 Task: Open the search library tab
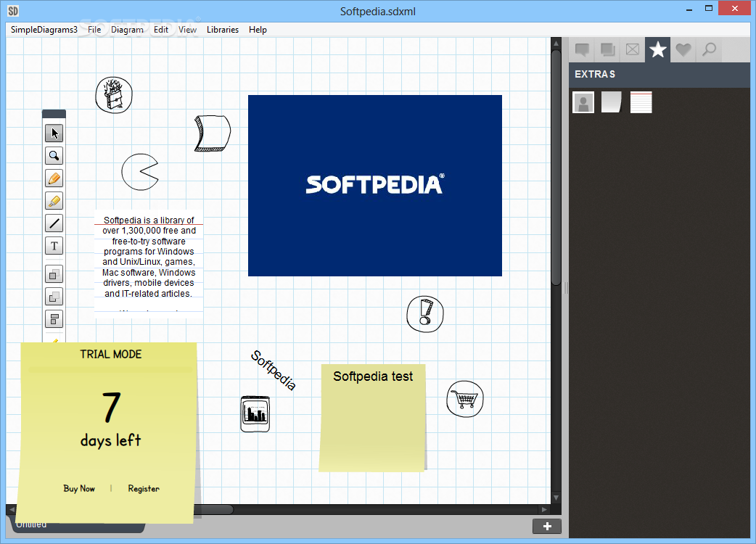[709, 49]
